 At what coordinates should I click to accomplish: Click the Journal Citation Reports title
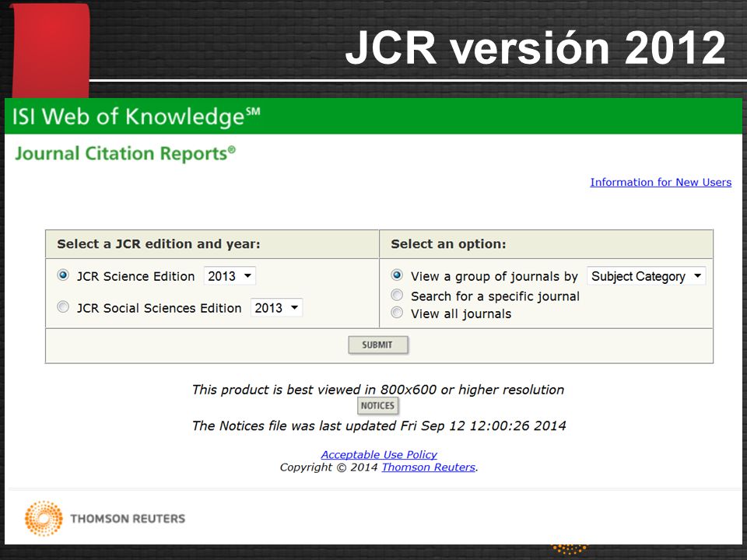[125, 154]
